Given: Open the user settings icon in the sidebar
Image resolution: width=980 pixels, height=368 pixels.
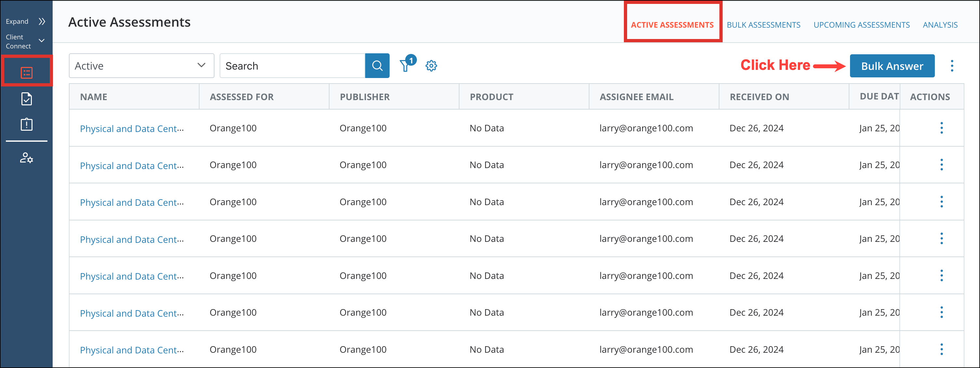Looking at the screenshot, I should pyautogui.click(x=27, y=158).
